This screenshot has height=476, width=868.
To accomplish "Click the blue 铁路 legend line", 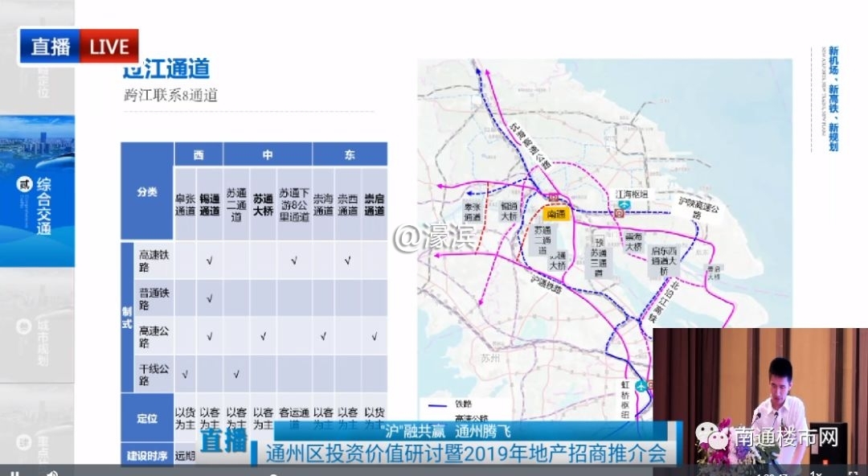I will point(438,404).
